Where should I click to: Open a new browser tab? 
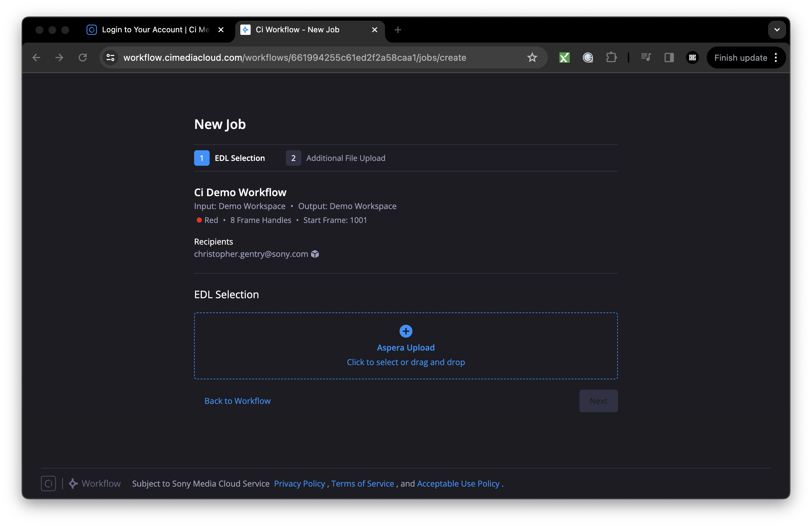click(x=398, y=30)
